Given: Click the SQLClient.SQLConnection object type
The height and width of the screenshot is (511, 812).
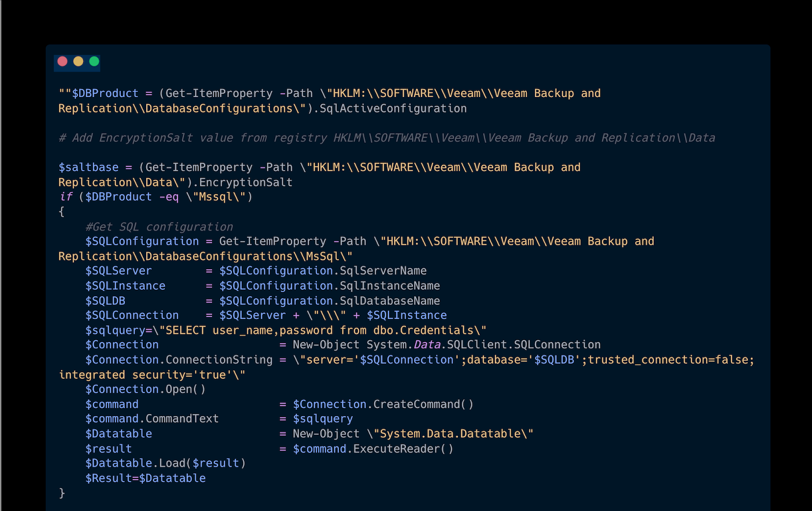Looking at the screenshot, I should [x=523, y=344].
